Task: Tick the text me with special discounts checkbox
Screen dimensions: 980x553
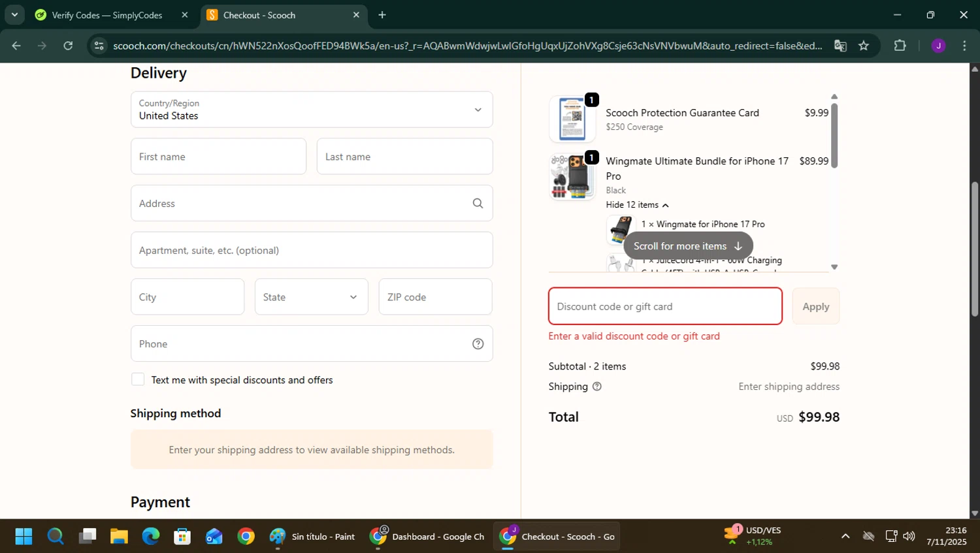Action: point(138,379)
